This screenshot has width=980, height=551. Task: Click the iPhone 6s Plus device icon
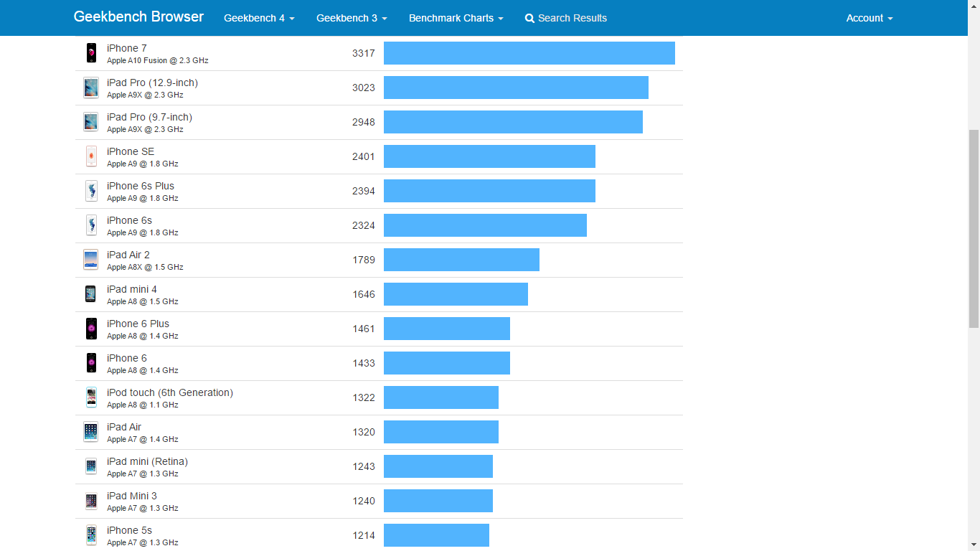click(x=91, y=191)
